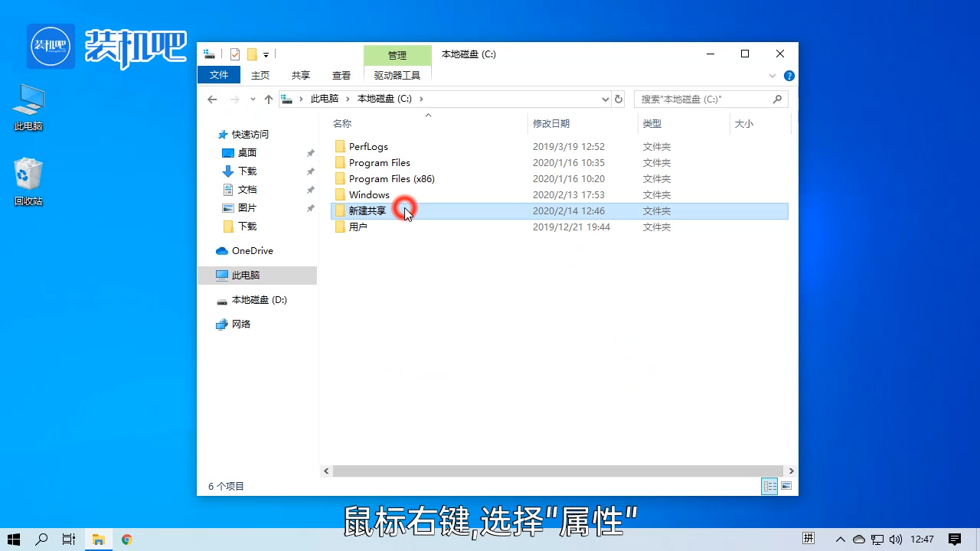Click the back navigation arrow

(212, 99)
